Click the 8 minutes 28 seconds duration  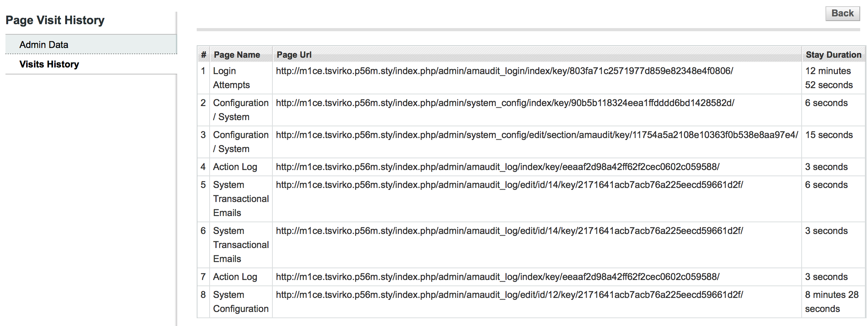point(832,302)
